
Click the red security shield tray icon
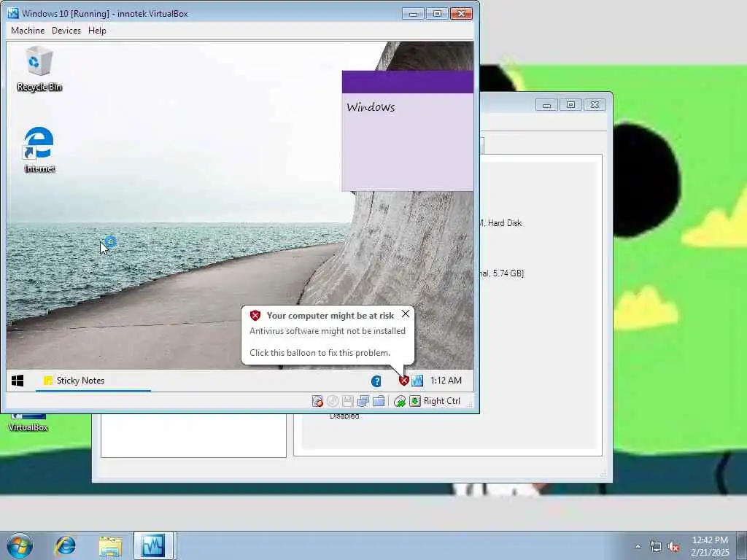click(x=403, y=381)
